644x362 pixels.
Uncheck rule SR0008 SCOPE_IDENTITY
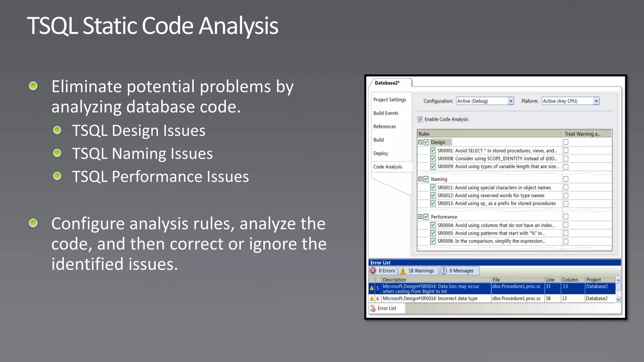[433, 159]
